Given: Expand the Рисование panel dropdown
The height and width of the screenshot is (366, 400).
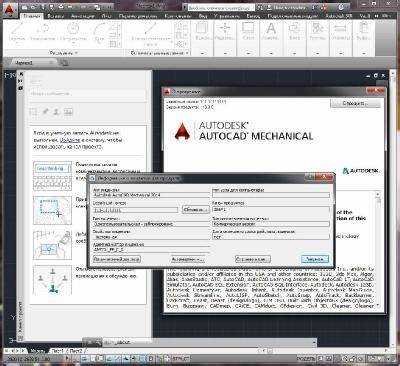Looking at the screenshot, I should click(64, 53).
